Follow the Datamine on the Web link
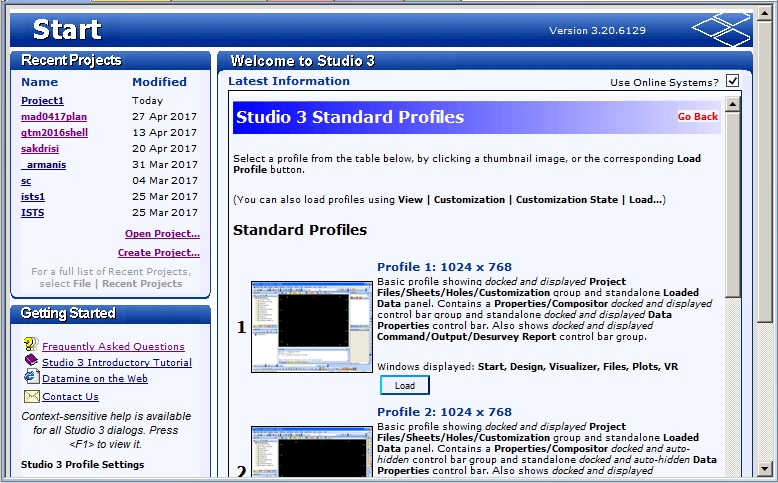The image size is (778, 483). pos(95,378)
